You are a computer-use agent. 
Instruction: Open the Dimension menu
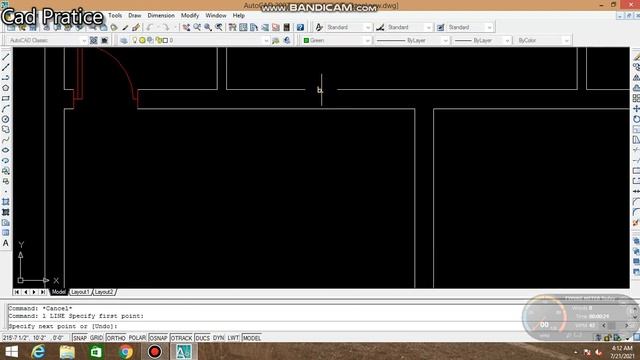(x=161, y=16)
